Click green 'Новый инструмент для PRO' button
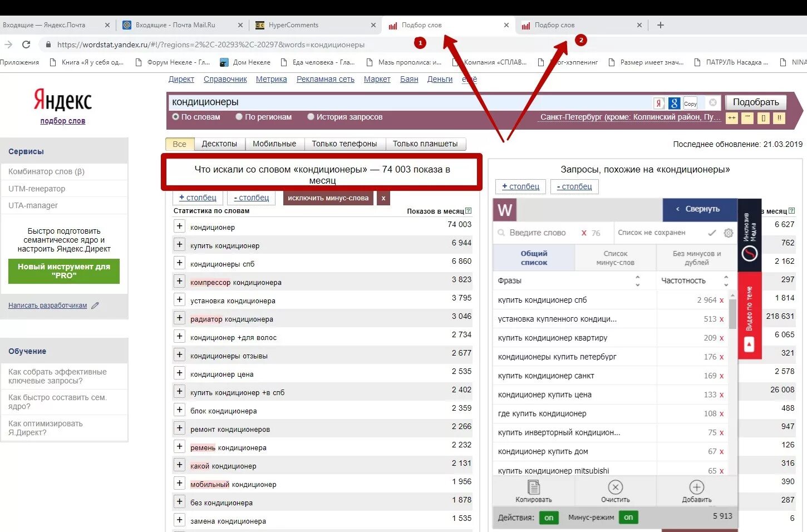807x532 pixels. pos(64,271)
